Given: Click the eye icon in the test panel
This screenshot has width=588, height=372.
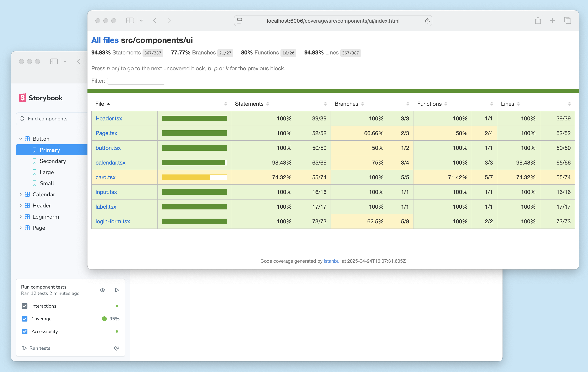Looking at the screenshot, I should pos(103,290).
